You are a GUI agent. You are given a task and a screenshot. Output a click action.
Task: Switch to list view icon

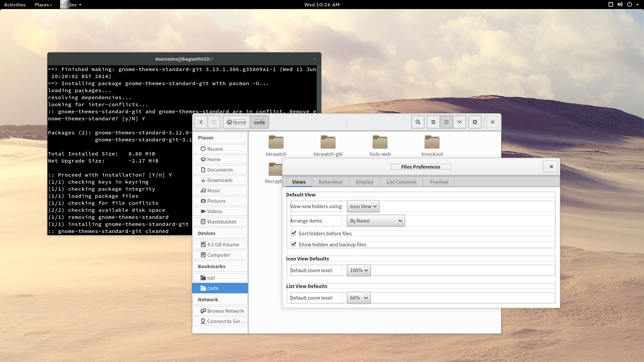coord(433,122)
